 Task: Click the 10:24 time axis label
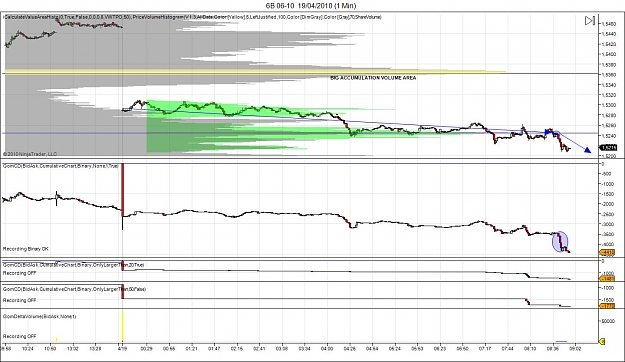(x=28, y=348)
